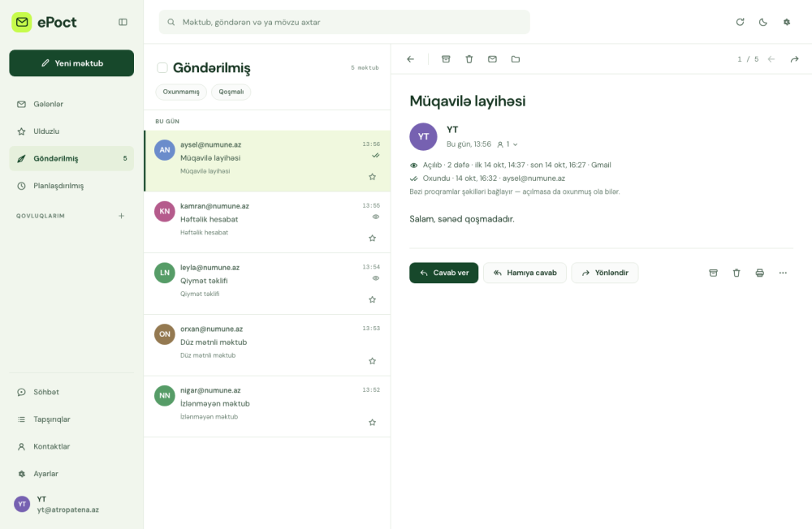Screen dimensions: 812x529
Task: Click the Hamıya cavab button
Action: click(525, 273)
